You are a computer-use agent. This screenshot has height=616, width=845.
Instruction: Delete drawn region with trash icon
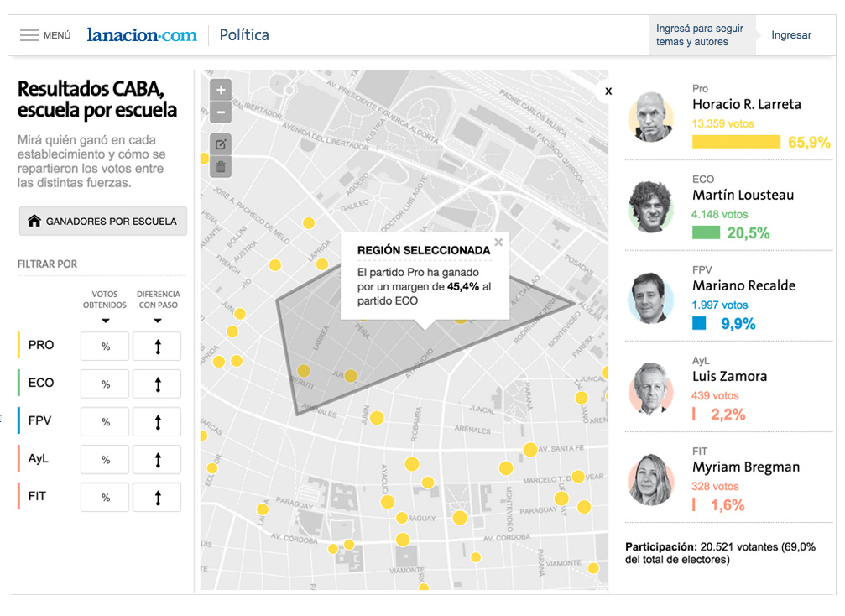coord(221,166)
